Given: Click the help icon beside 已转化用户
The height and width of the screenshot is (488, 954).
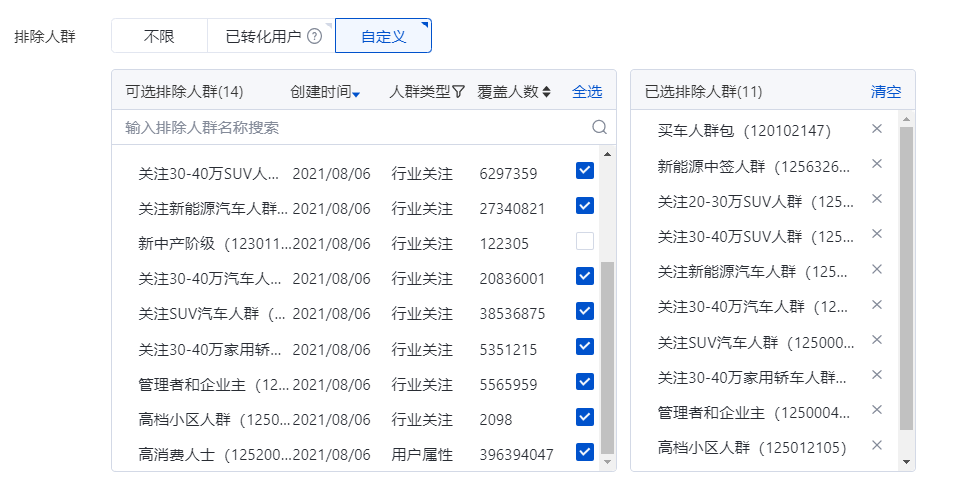Looking at the screenshot, I should click(315, 37).
